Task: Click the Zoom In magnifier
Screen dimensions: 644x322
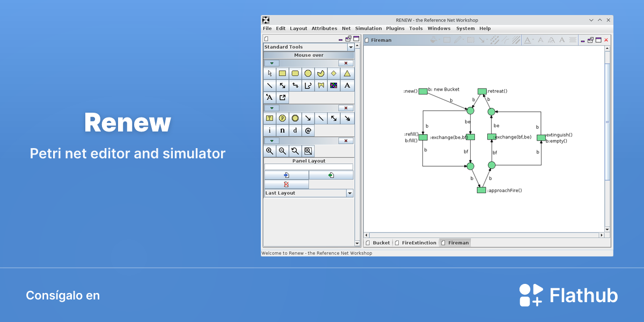Action: (269, 151)
